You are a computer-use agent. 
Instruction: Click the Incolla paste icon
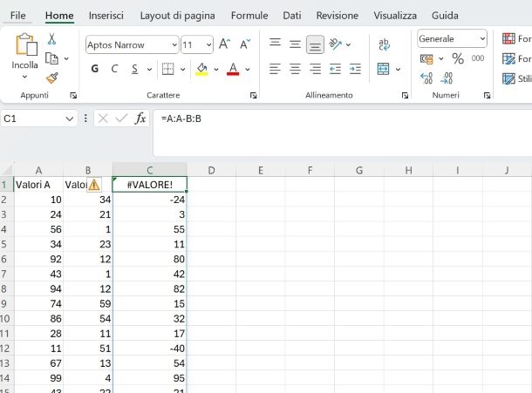[26, 44]
